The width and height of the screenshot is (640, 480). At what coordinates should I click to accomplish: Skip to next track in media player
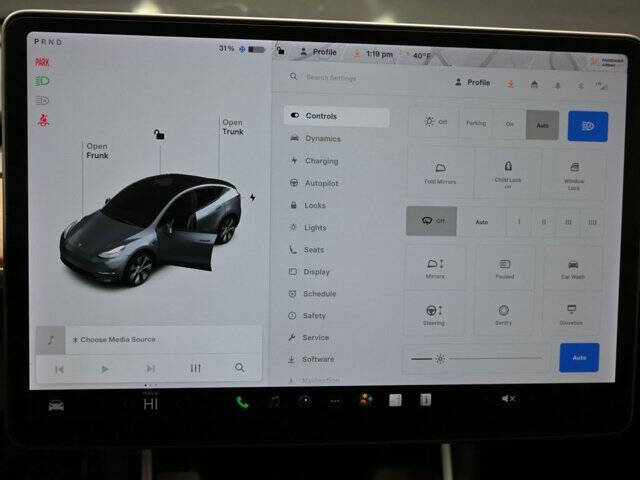pos(151,369)
